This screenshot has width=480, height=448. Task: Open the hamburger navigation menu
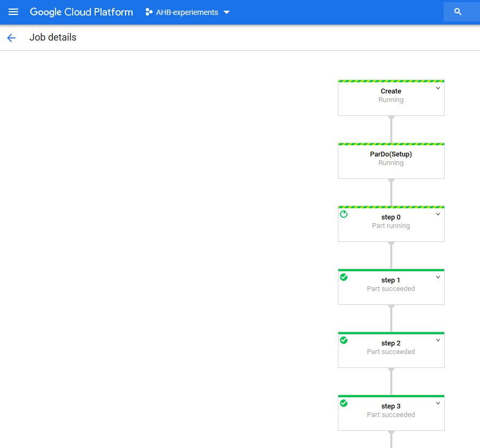13,12
